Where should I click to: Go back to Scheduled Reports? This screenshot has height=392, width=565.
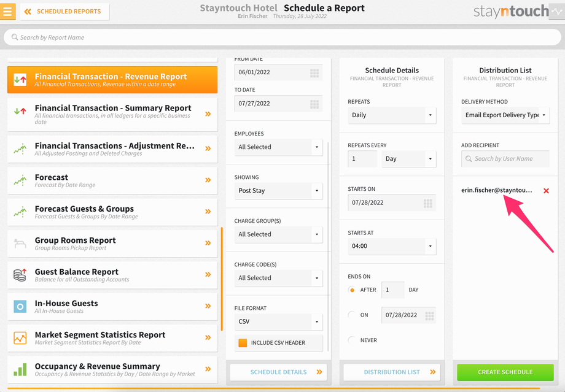(64, 12)
